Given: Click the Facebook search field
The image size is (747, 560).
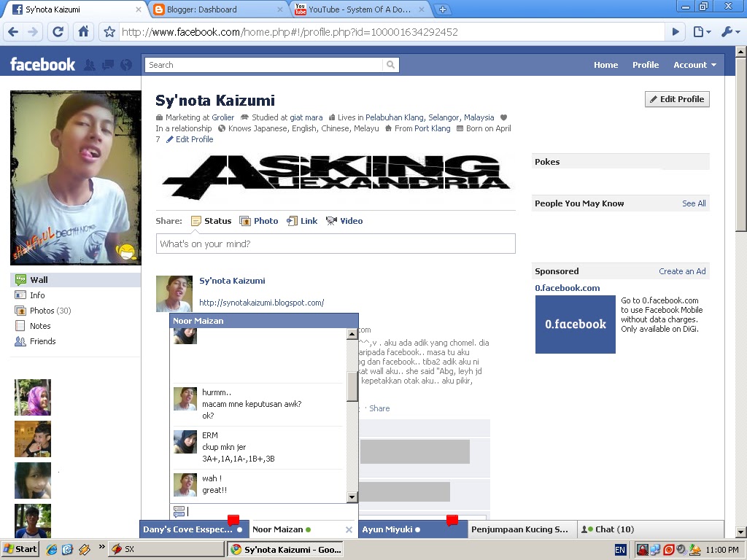Looking at the screenshot, I should [263, 65].
